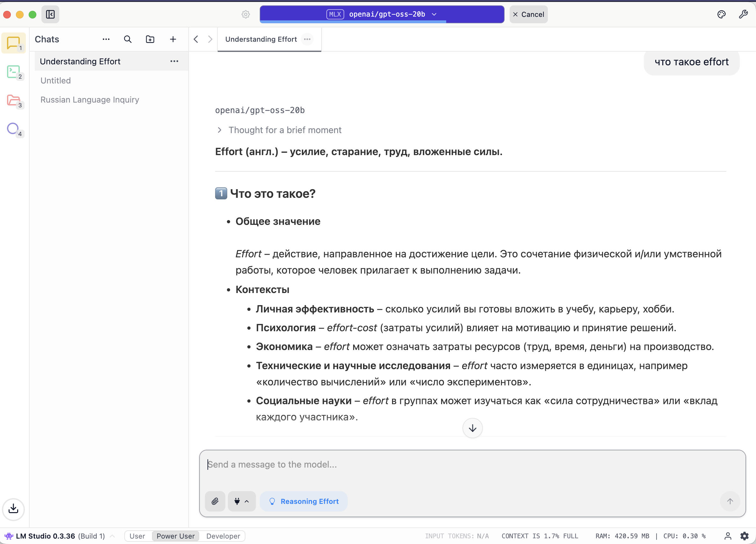Select the Russian Language Inquiry chat

(x=89, y=100)
